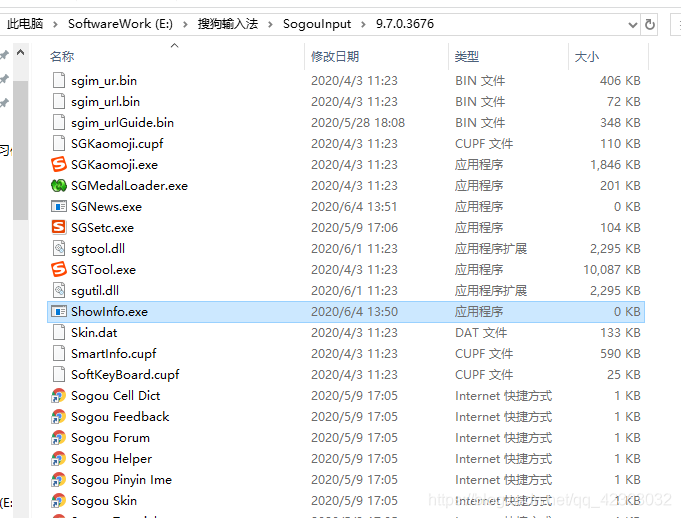Viewport: 681px width, 518px height.
Task: Collapse the navigation pane up arrow
Action: coord(20,53)
